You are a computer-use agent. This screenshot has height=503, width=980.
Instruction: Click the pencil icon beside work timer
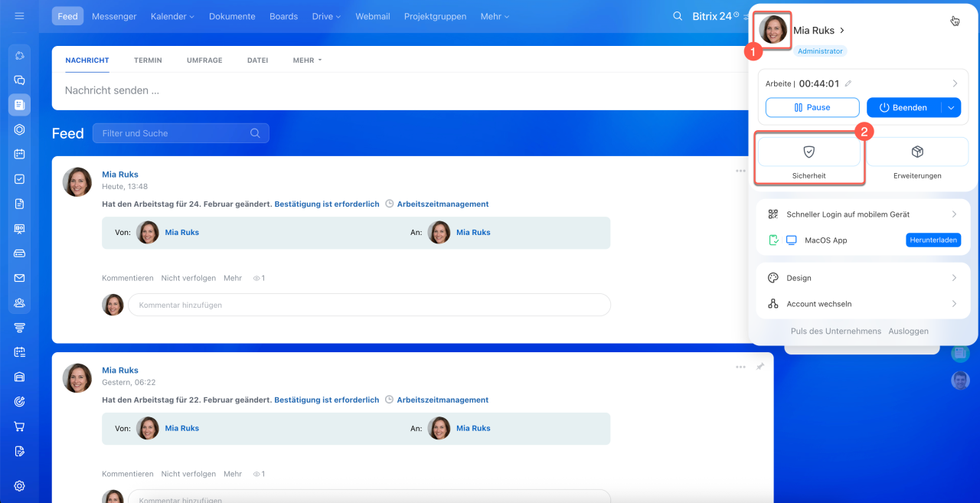click(x=848, y=83)
